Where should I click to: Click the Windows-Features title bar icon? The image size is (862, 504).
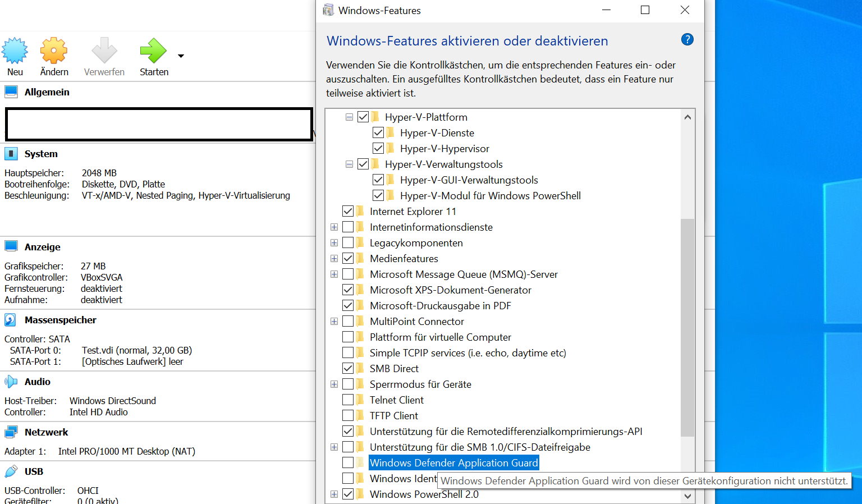point(328,10)
